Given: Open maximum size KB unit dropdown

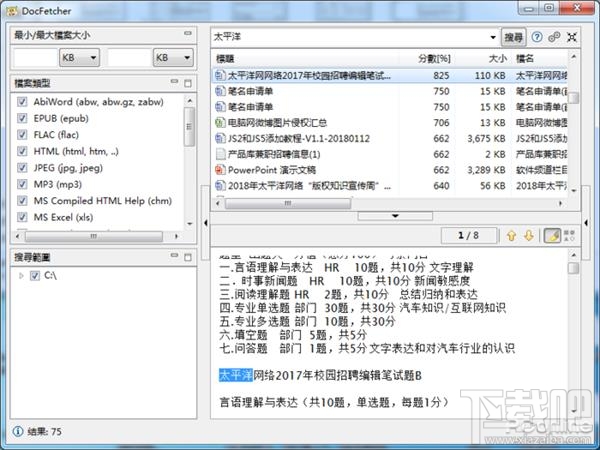Looking at the screenshot, I should tap(173, 58).
